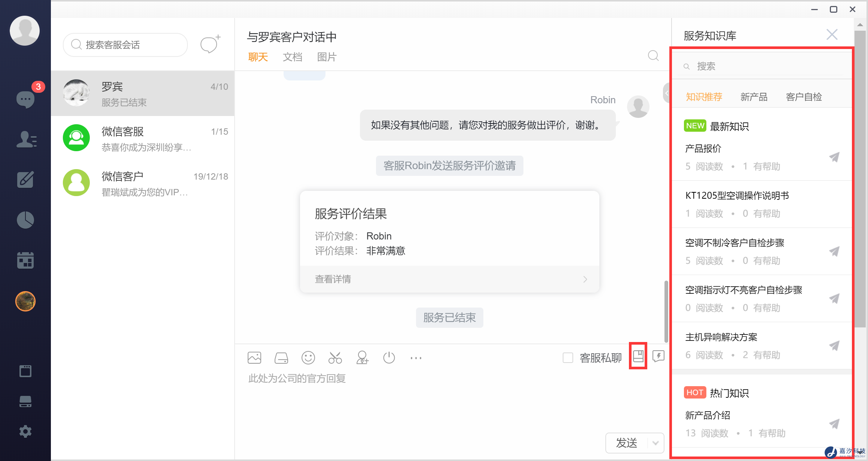
Task: Click the knowledge base 搜索 field
Action: tap(761, 66)
